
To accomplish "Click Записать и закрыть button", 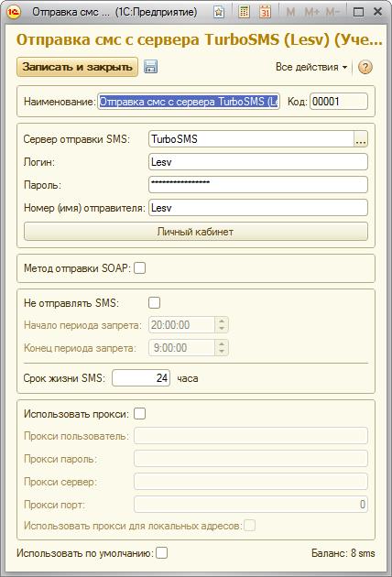I will coord(77,67).
